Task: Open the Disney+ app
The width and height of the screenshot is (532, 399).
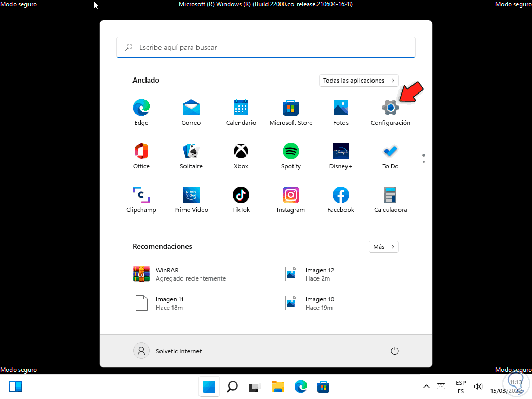Action: click(x=341, y=156)
